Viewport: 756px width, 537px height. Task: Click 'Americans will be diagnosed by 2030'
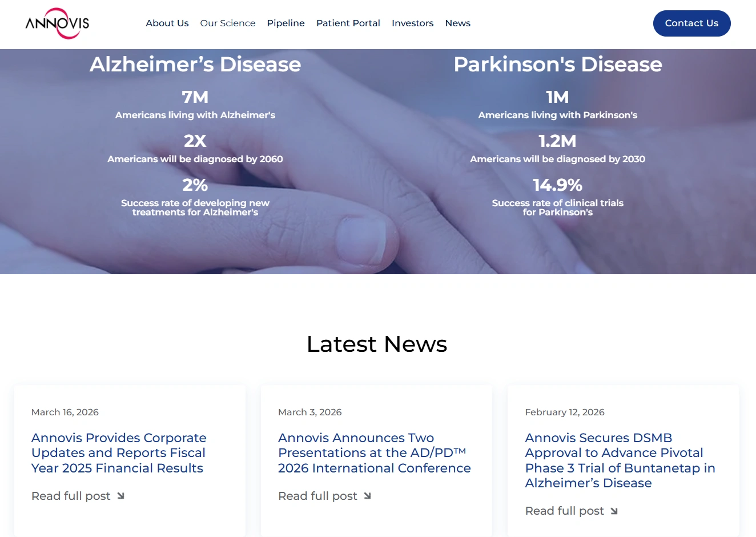[558, 159]
